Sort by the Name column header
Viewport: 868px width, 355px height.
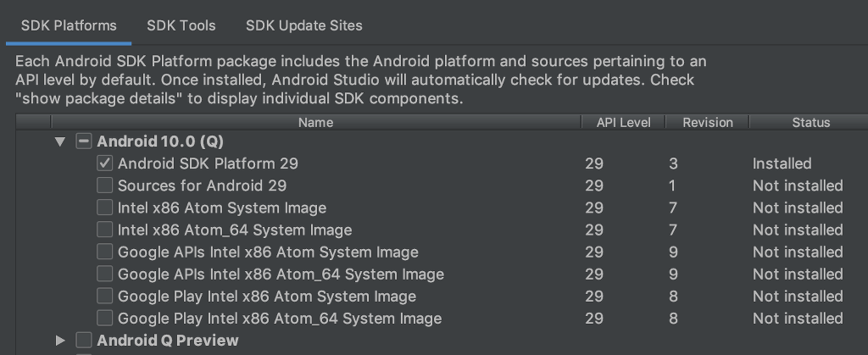[x=315, y=123]
